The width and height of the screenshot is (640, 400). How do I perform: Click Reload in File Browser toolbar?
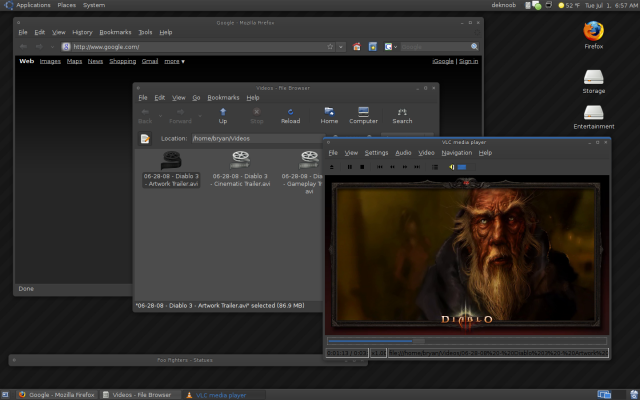[291, 116]
